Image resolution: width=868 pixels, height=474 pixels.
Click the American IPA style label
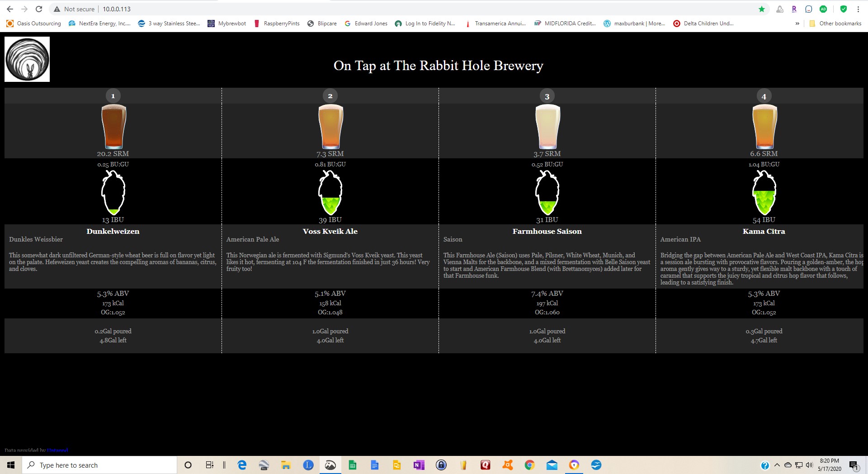pyautogui.click(x=680, y=239)
